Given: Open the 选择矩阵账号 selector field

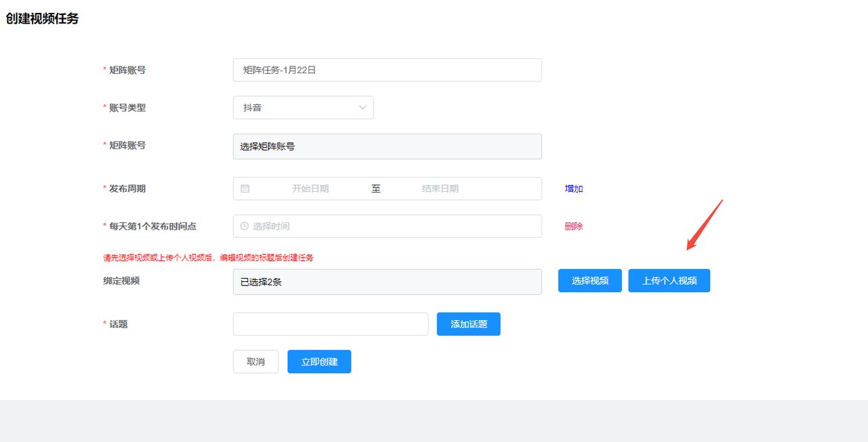Looking at the screenshot, I should pyautogui.click(x=387, y=146).
